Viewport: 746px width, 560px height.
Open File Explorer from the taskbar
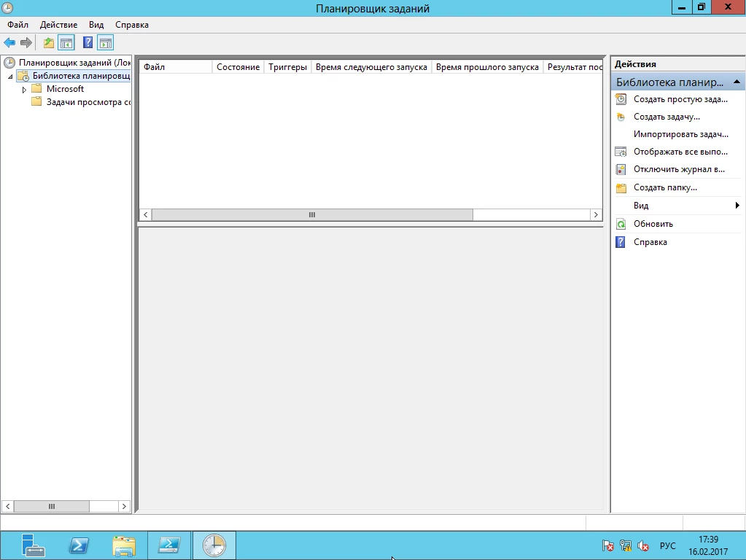[x=124, y=545]
